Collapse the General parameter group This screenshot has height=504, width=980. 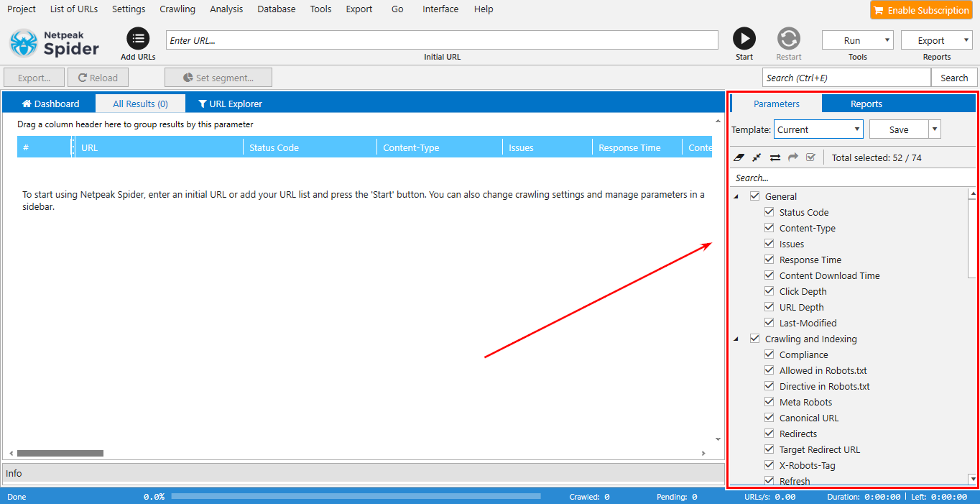point(736,197)
